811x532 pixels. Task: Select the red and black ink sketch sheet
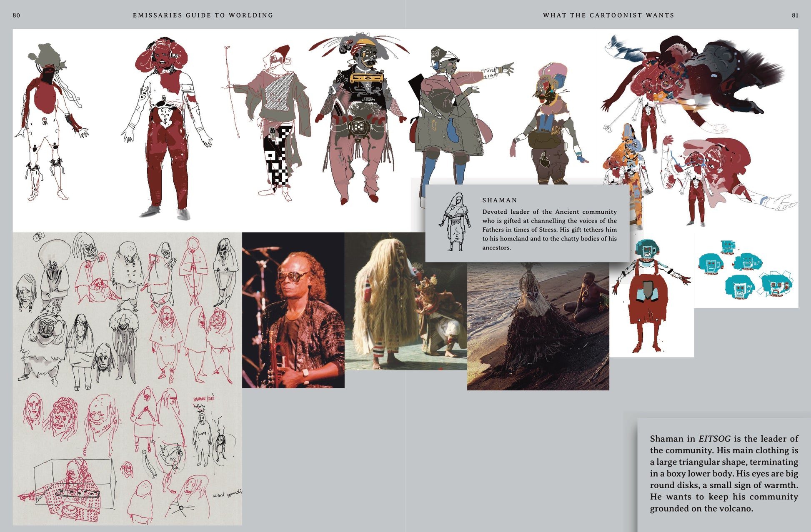(127, 378)
